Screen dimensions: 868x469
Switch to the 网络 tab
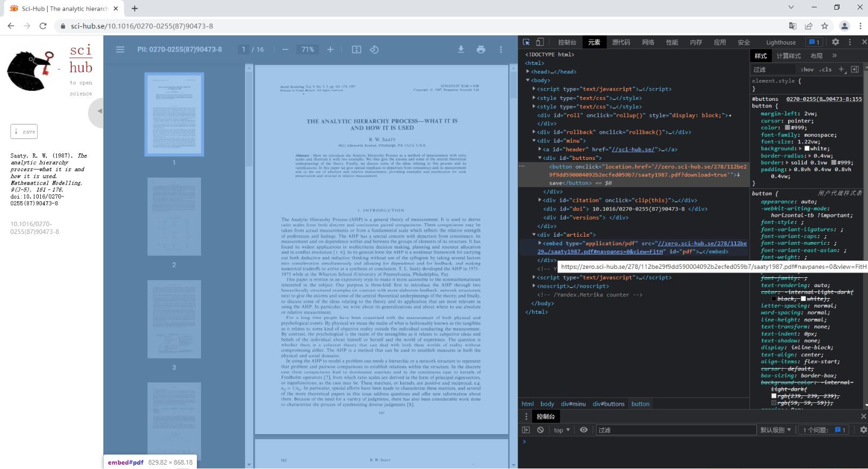point(648,42)
